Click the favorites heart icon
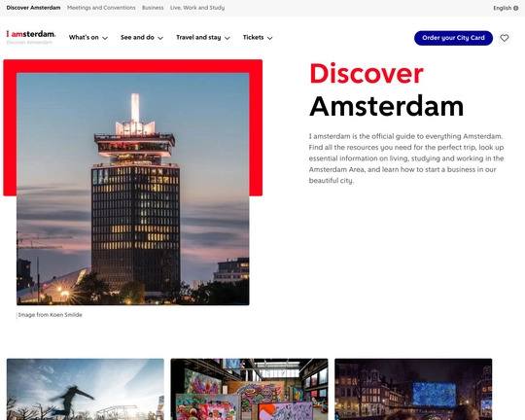The width and height of the screenshot is (525, 420). coord(505,38)
